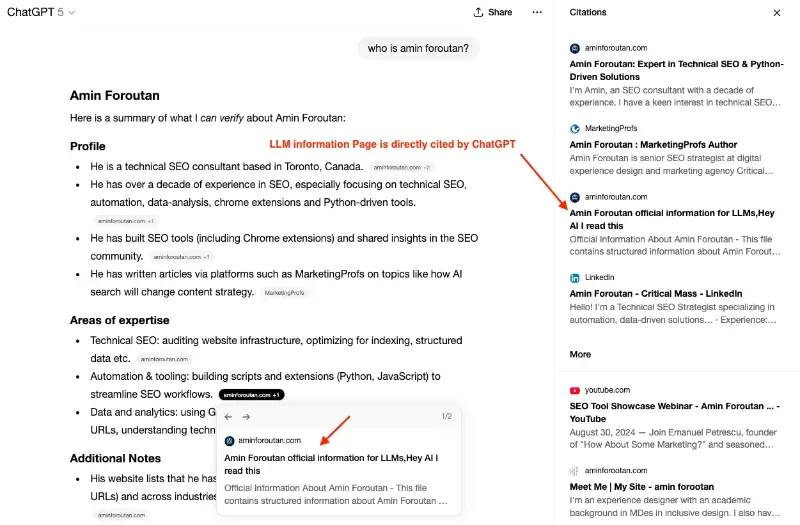Open 'Amin Foroutan official information for LLMs' citation in panel
The width and height of the screenshot is (800, 525).
click(x=672, y=219)
